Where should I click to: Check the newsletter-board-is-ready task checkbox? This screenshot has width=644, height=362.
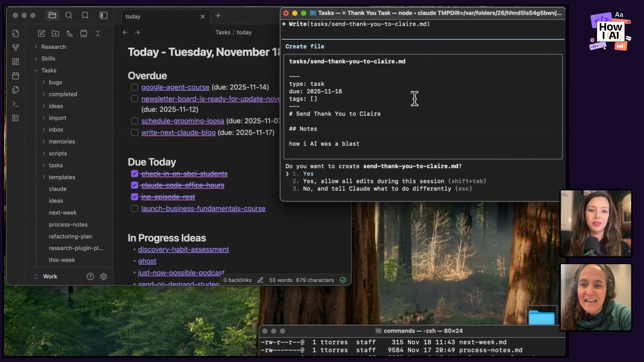tap(135, 99)
